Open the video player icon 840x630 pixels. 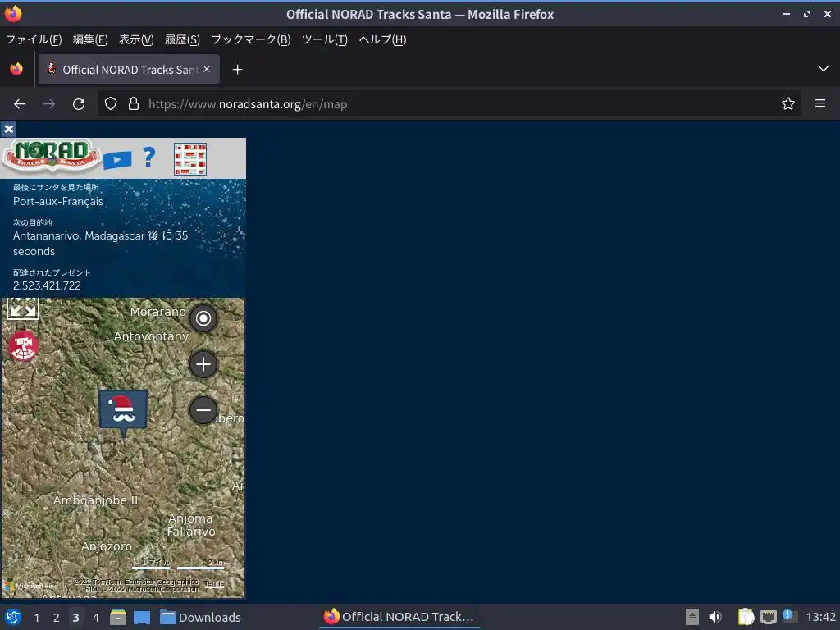(117, 160)
